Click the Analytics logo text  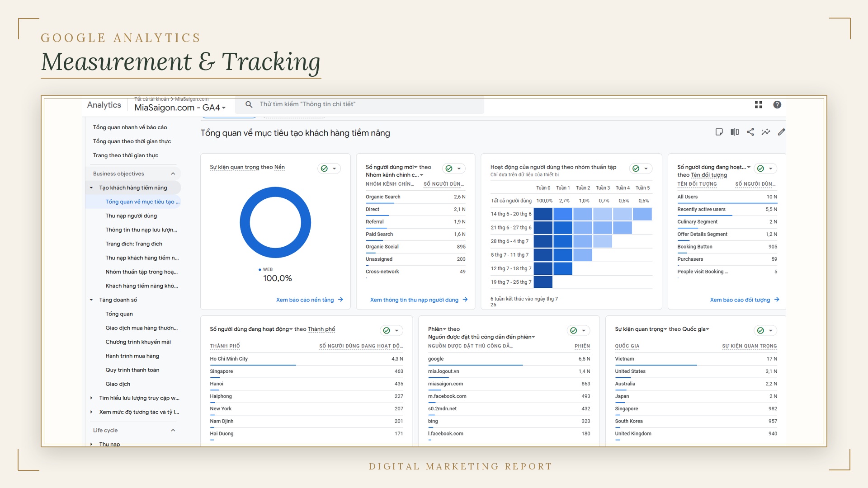pyautogui.click(x=104, y=105)
